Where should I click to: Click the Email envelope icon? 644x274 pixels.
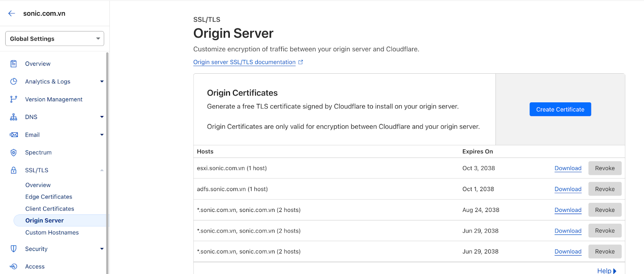(14, 135)
